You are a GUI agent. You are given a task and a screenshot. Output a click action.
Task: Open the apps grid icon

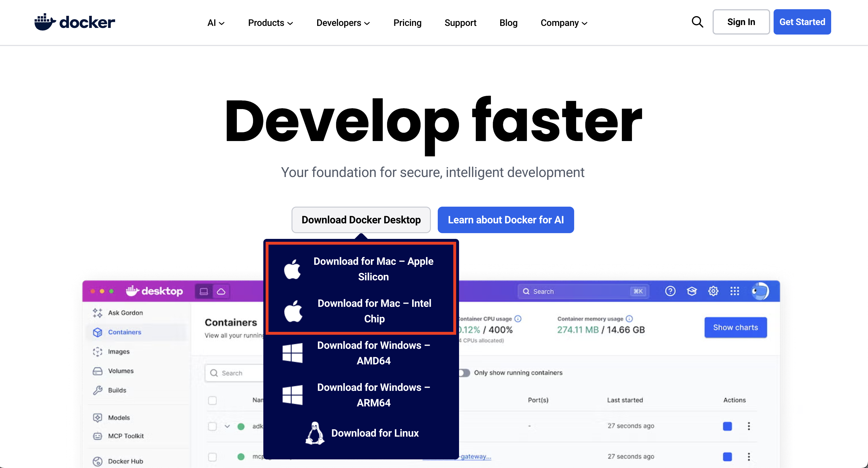734,291
